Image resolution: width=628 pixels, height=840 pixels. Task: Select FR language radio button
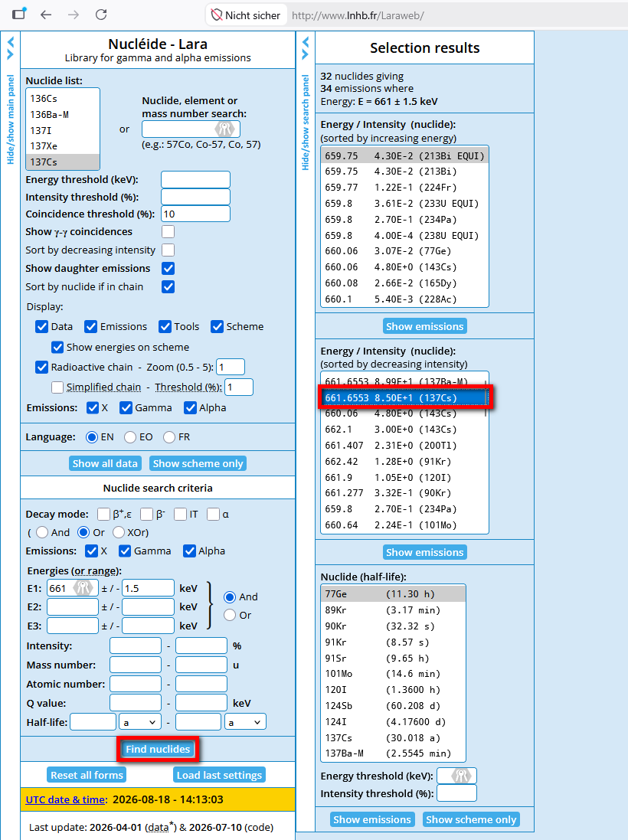pyautogui.click(x=169, y=437)
